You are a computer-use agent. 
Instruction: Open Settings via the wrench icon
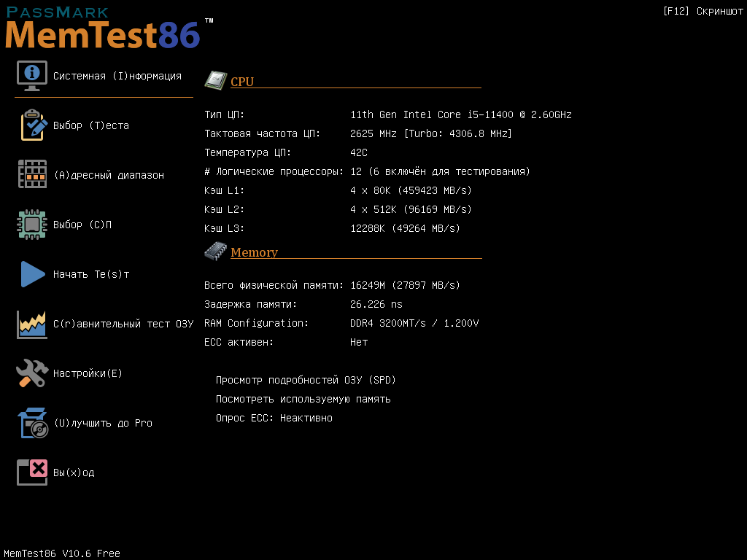[32, 373]
